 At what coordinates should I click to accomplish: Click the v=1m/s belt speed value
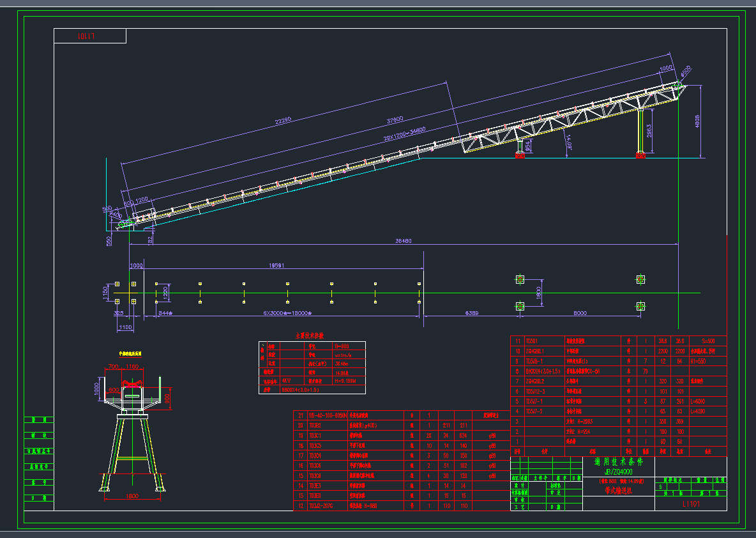coord(344,355)
